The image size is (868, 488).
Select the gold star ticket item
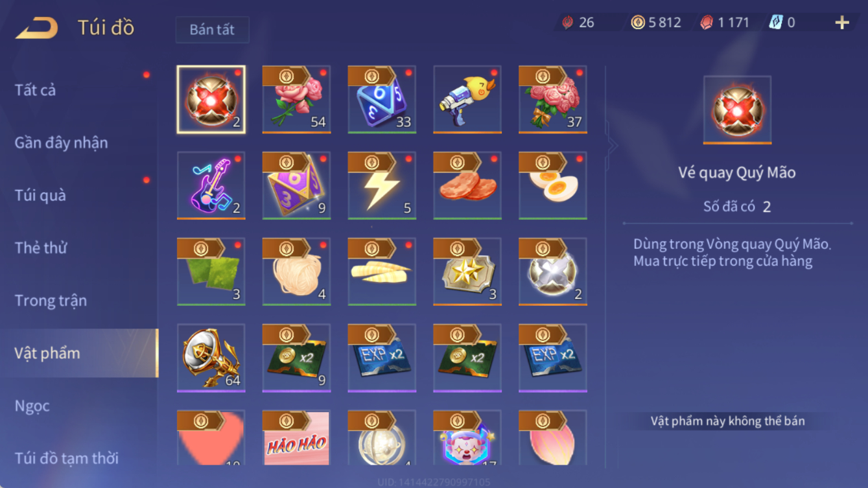467,272
